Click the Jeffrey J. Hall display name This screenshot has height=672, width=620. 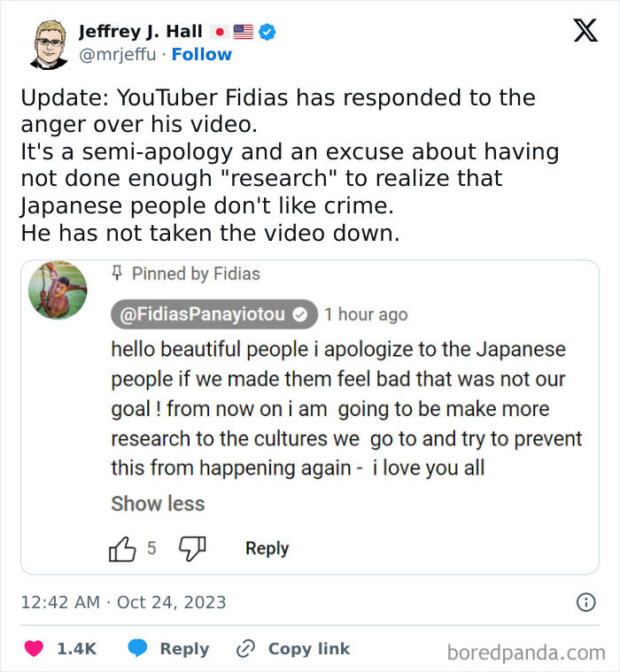[x=140, y=33]
